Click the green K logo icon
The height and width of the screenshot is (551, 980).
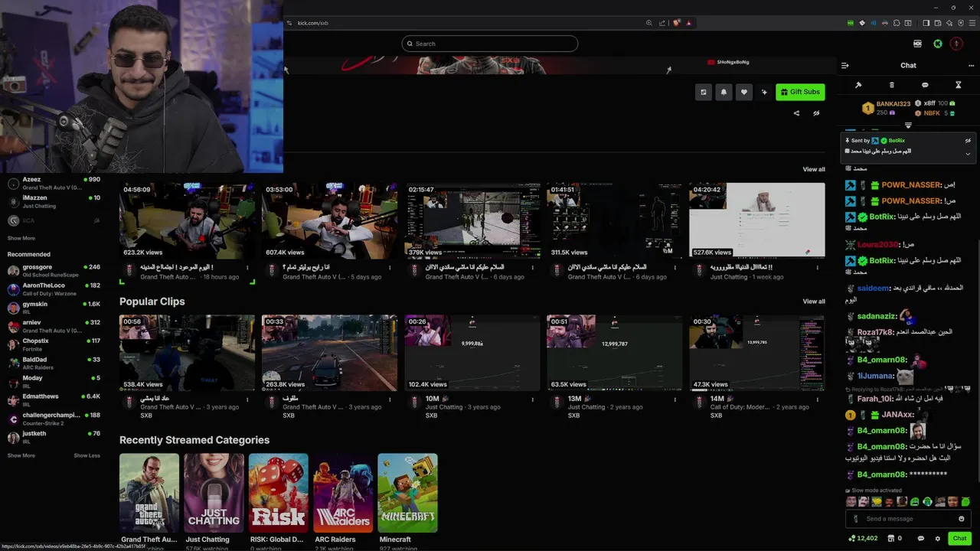pyautogui.click(x=937, y=44)
